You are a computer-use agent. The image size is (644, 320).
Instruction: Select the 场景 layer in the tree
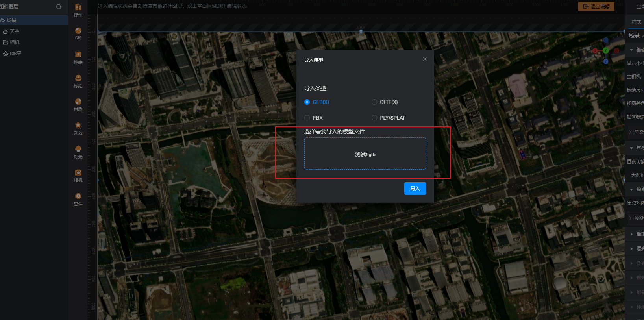34,20
